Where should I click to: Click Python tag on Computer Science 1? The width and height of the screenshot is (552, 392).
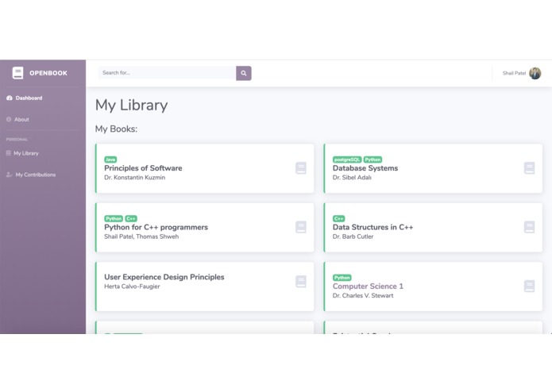point(342,278)
